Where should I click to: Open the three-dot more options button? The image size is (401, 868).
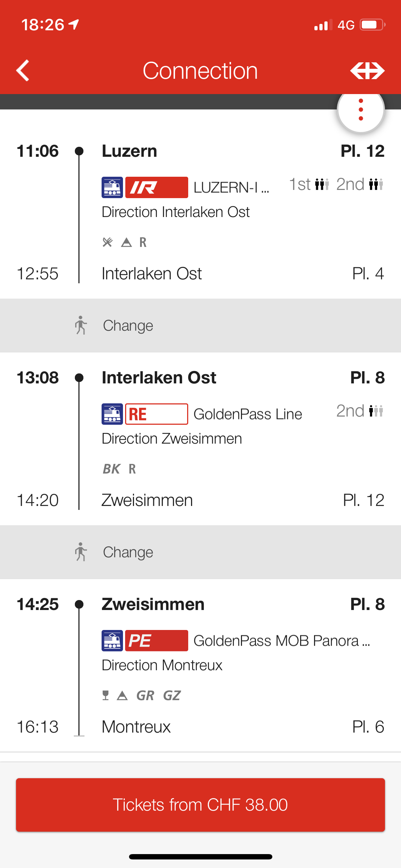tap(361, 110)
